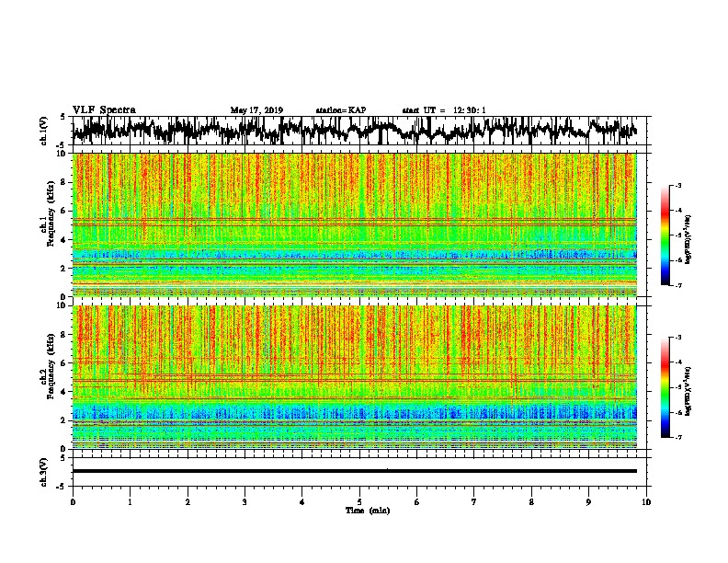Click the "-3" tick on ch.2 color bar
728x563 pixels.
[678, 338]
